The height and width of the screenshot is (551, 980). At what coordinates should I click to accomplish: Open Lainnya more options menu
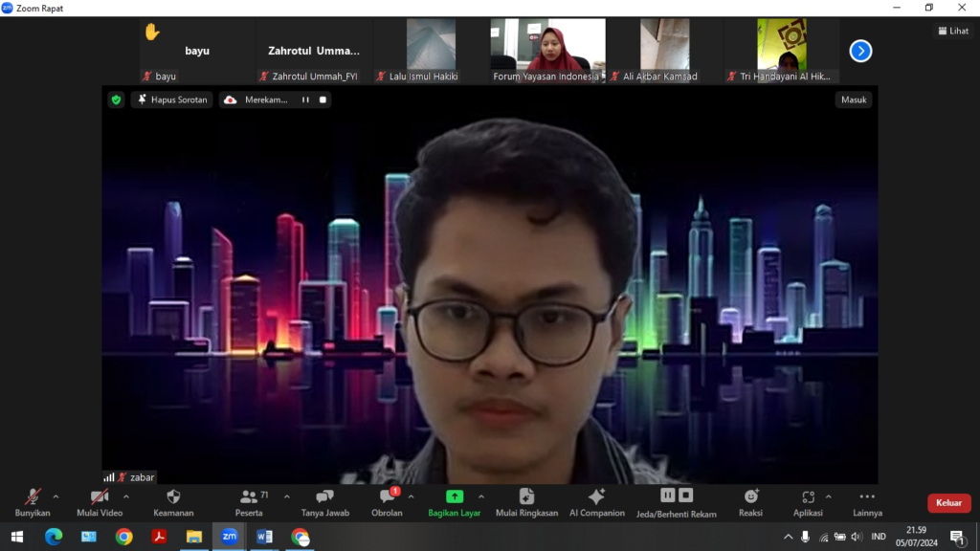click(867, 503)
